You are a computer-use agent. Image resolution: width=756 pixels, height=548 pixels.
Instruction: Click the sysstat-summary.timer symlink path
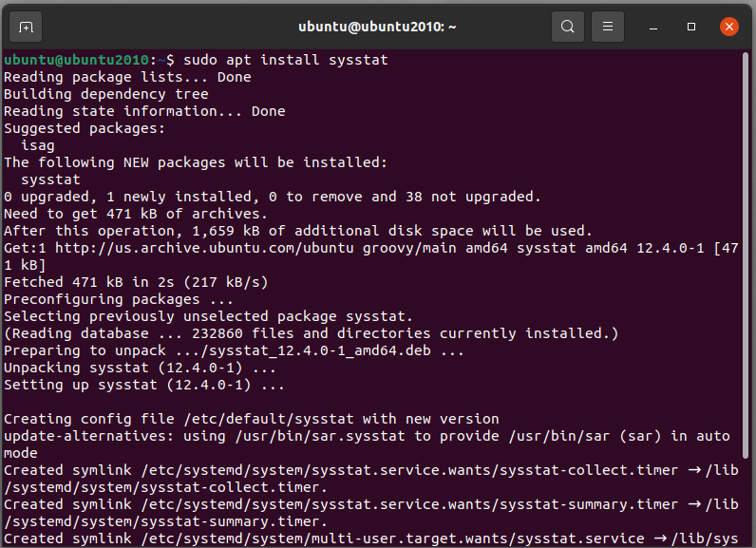point(409,504)
